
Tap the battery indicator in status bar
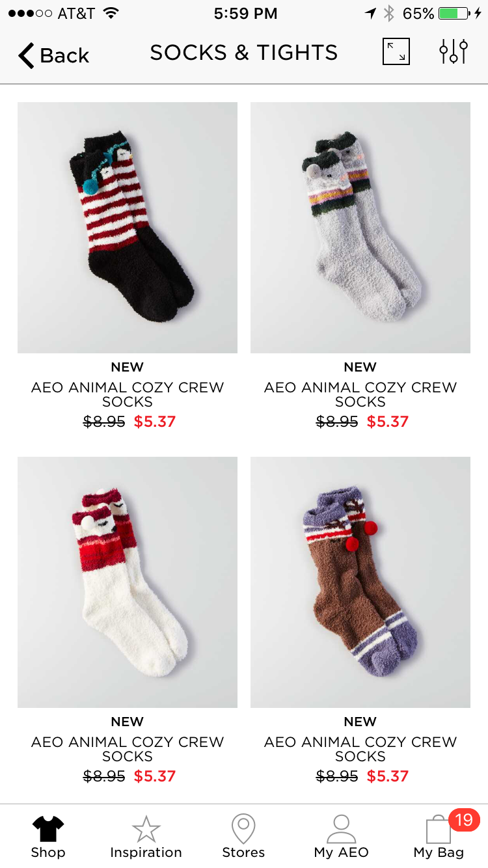point(454,14)
